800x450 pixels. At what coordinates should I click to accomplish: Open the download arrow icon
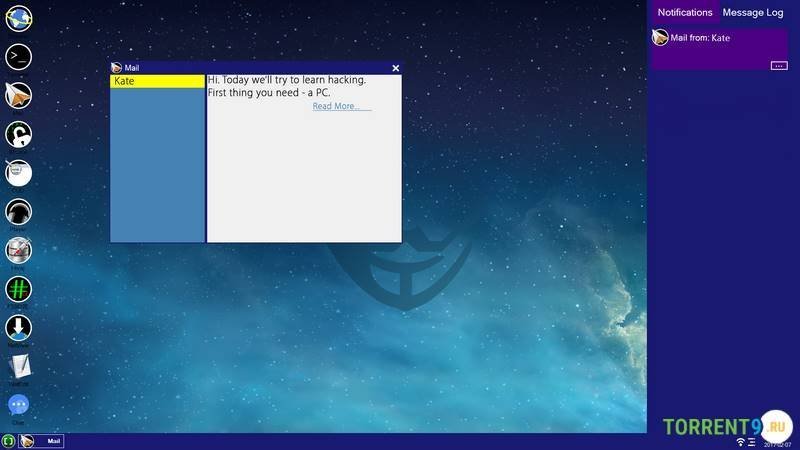tap(19, 327)
